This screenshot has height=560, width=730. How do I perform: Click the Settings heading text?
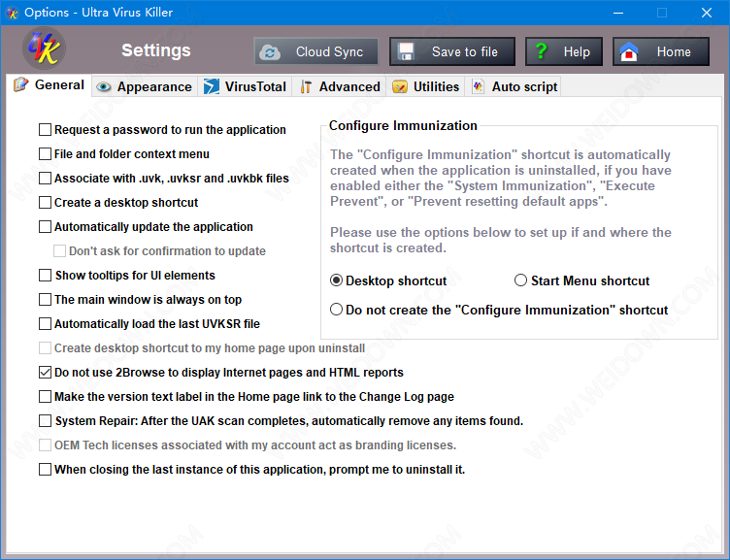click(x=156, y=50)
